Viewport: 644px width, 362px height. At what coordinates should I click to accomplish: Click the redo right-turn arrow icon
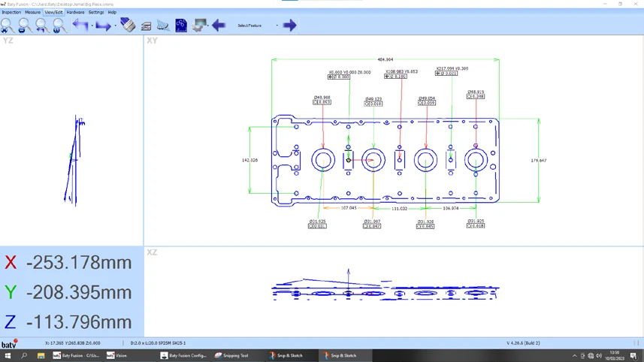[103, 26]
